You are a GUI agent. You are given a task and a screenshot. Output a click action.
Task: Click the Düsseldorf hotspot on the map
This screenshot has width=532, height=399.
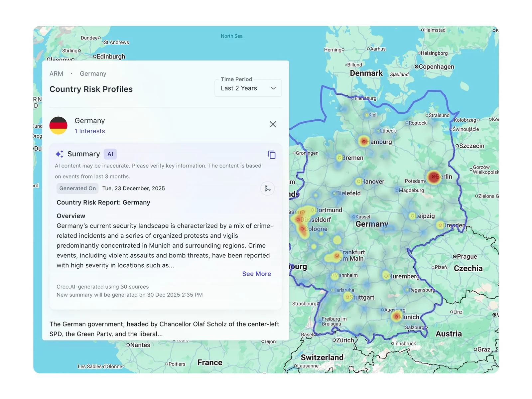298,220
